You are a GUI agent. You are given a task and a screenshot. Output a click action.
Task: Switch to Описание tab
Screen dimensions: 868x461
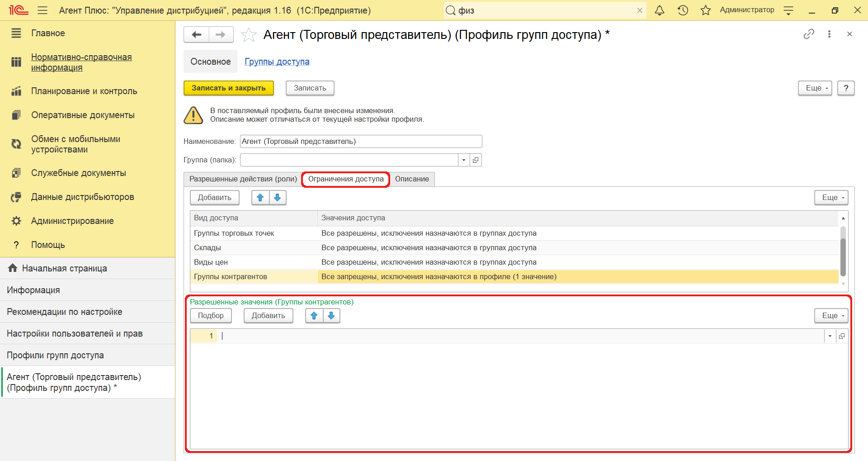tap(412, 179)
